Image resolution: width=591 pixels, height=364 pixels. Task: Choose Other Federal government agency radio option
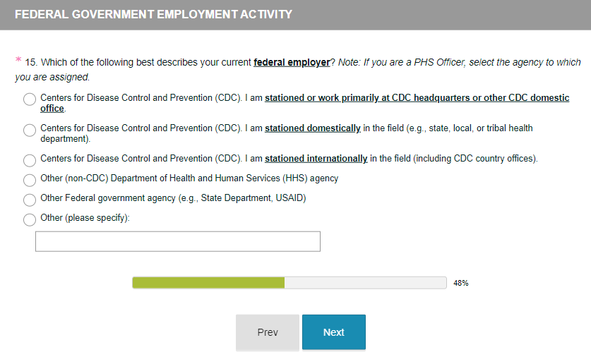coord(30,200)
